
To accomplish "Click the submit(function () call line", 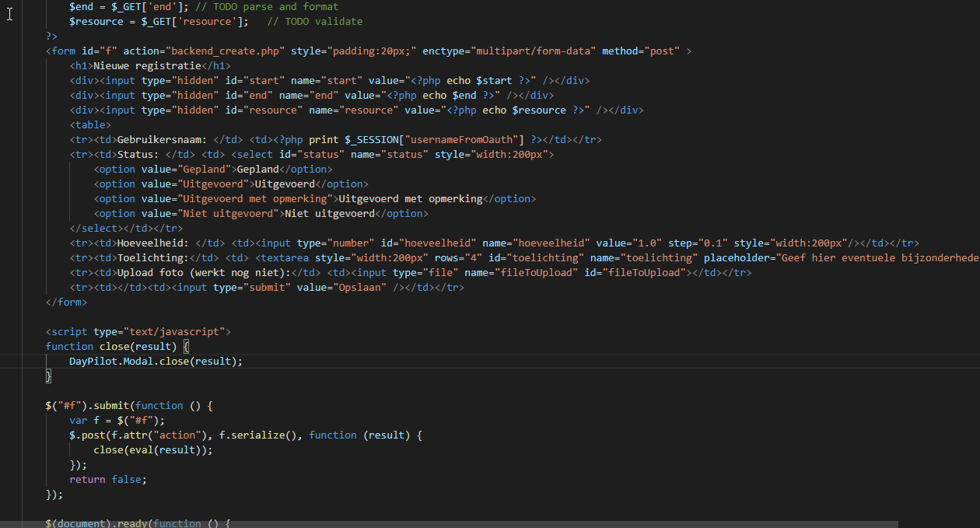I will coord(129,405).
